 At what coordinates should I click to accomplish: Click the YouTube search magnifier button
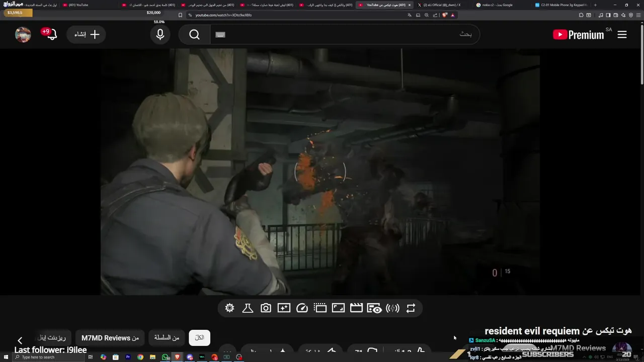[195, 35]
